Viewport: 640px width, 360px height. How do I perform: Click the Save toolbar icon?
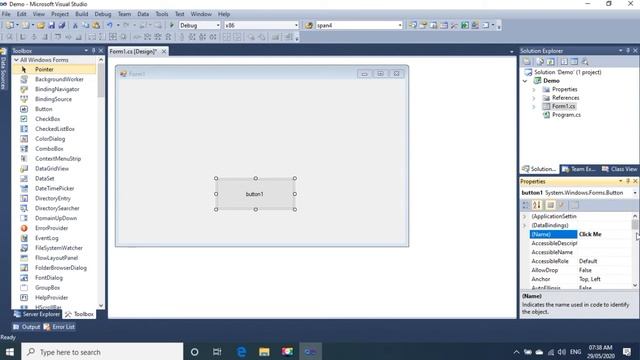tap(52, 25)
